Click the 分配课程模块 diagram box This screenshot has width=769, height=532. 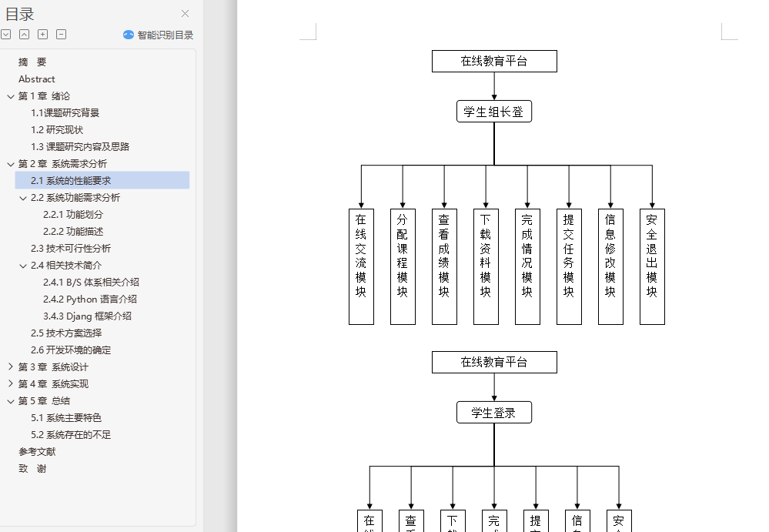pyautogui.click(x=403, y=266)
